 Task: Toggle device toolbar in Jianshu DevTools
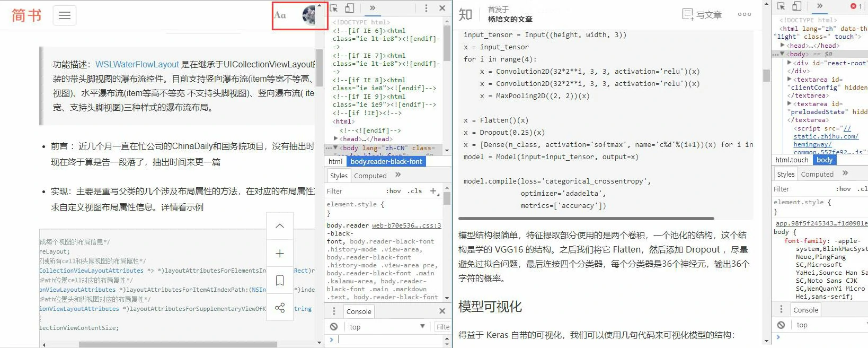[x=350, y=8]
